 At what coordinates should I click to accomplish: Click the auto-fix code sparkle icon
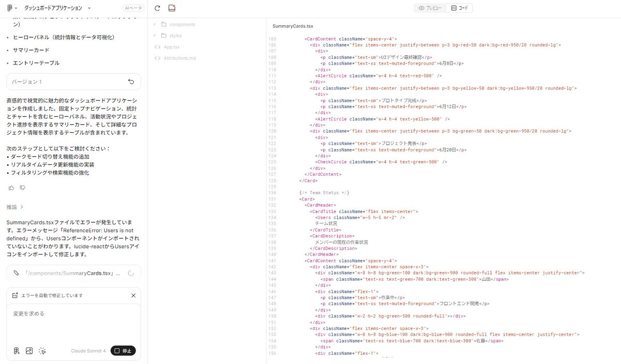(x=15, y=295)
